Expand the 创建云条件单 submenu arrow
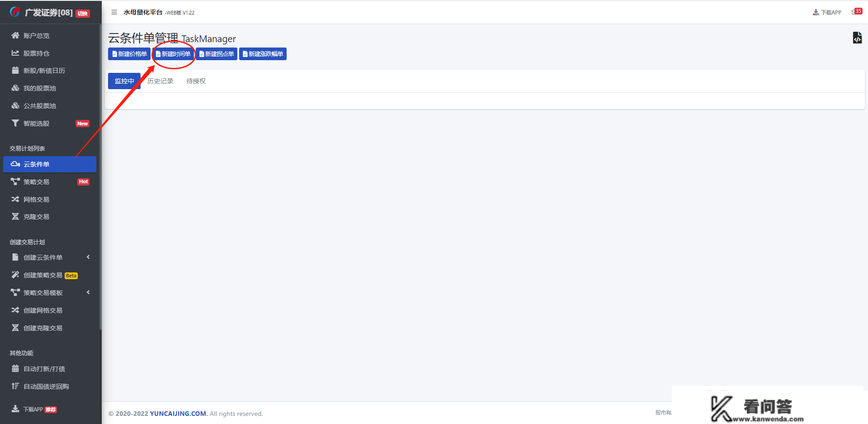 point(88,257)
